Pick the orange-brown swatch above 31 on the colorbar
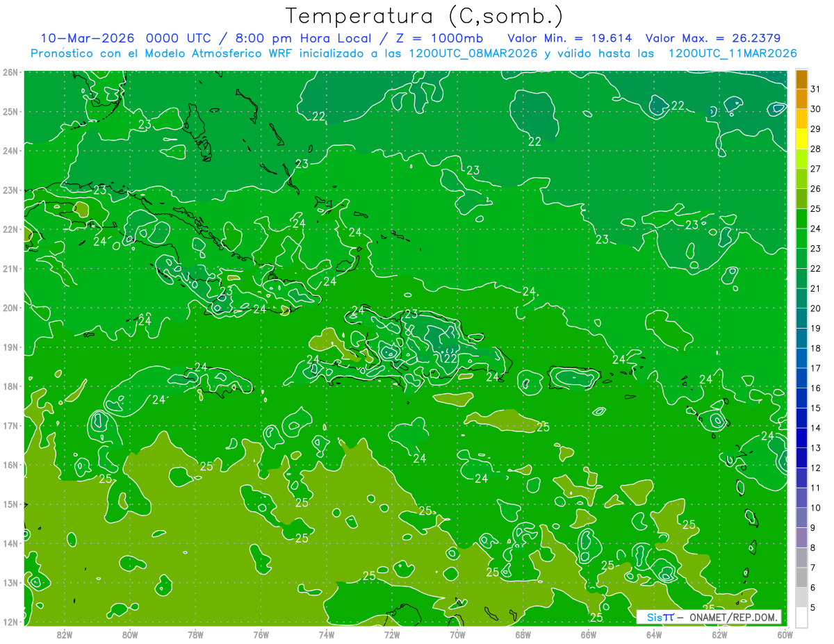The height and width of the screenshot is (644, 834). tap(801, 79)
